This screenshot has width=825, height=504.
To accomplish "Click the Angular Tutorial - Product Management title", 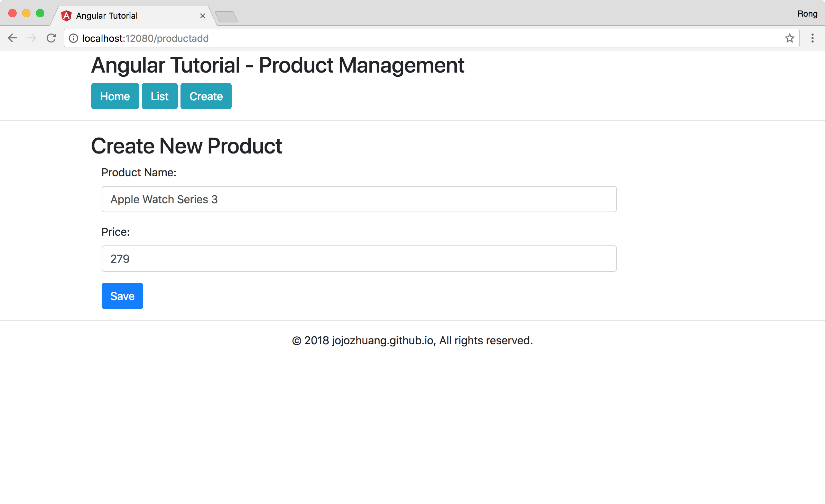I will pyautogui.click(x=278, y=65).
